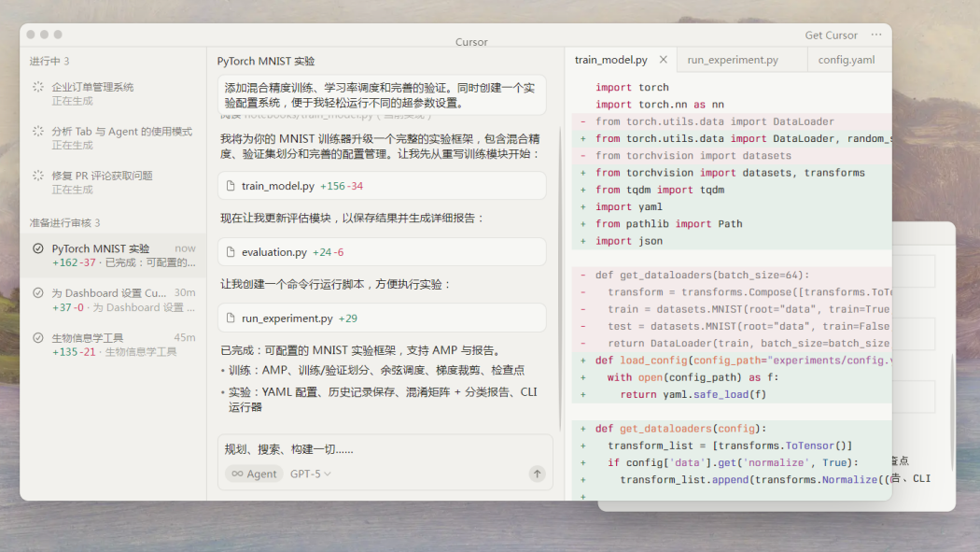Switch to the config.yaml tab

[847, 60]
